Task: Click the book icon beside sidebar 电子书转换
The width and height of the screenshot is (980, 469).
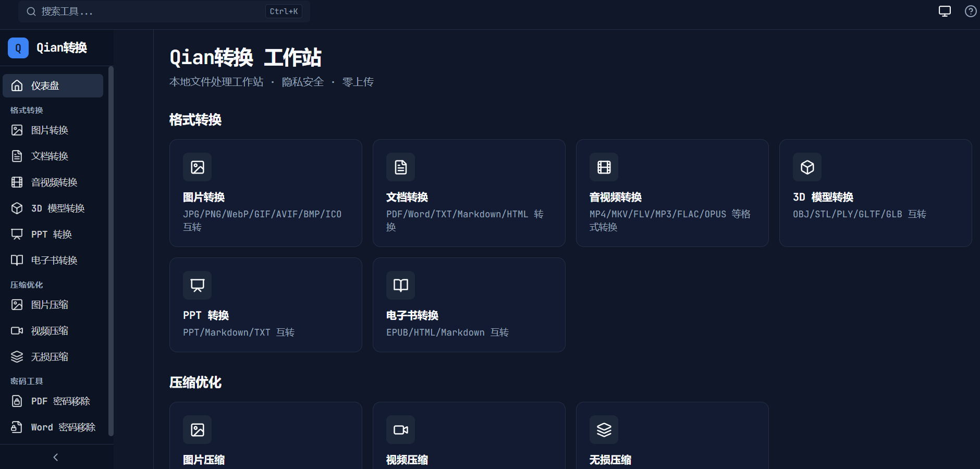Action: (17, 261)
